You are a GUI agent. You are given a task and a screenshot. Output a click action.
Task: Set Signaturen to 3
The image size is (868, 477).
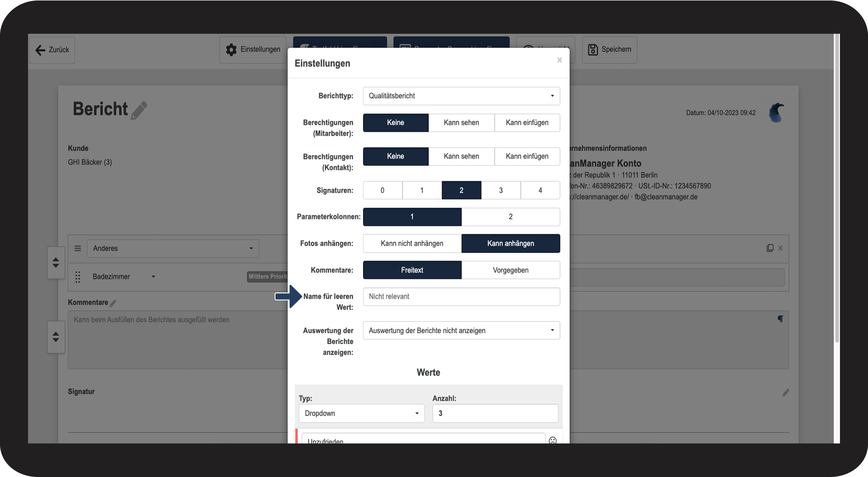click(x=501, y=190)
